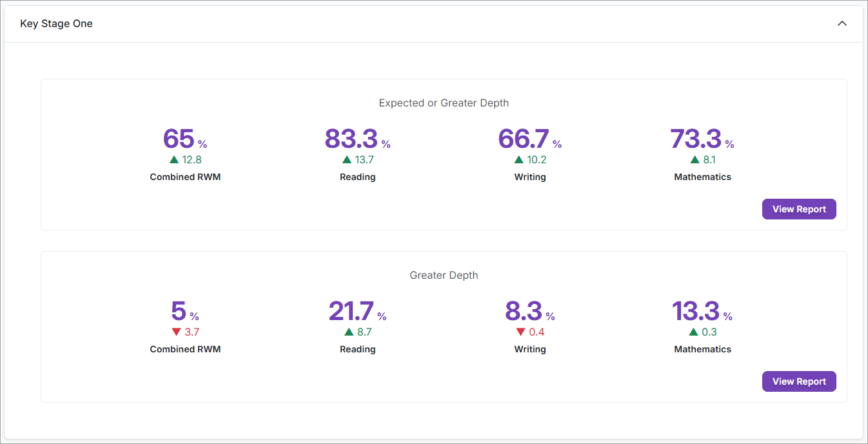This screenshot has height=444, width=868.
Task: Select the 21.7% Reading figure
Action: (351, 311)
